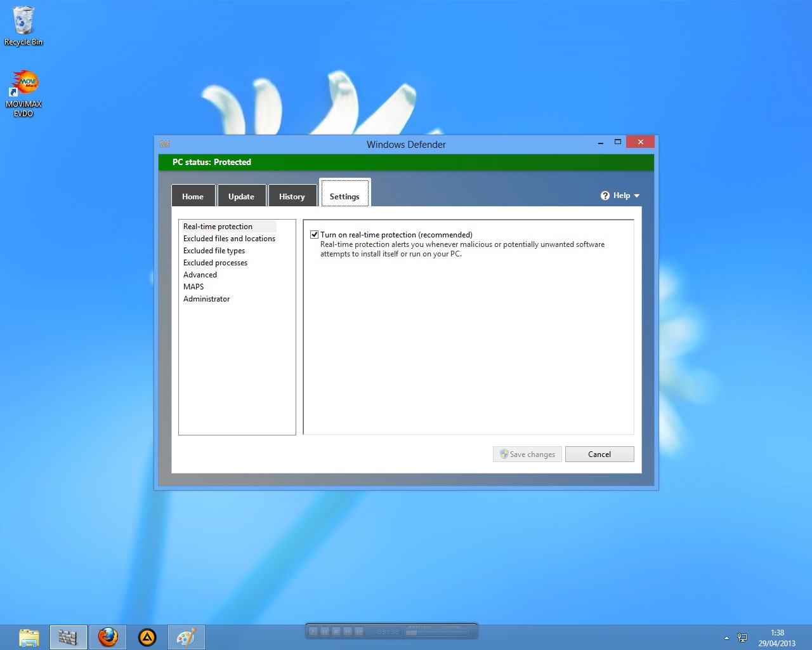The image size is (812, 650).
Task: Click the Windows Defender title bar icon
Action: pyautogui.click(x=165, y=143)
